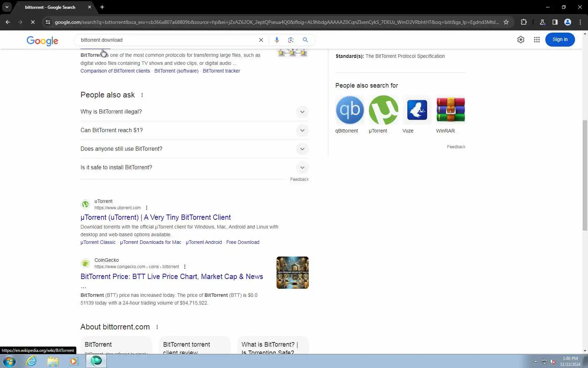Bookmark this page with the star
Screen dimensions: 588x368
(x=506, y=22)
